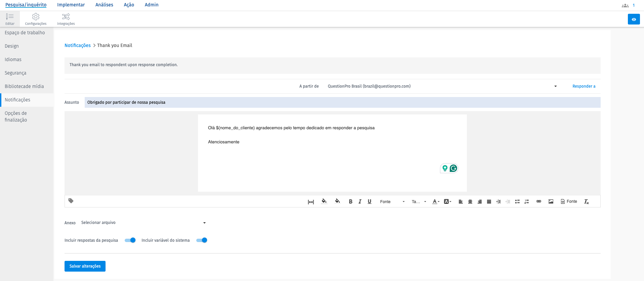The width and height of the screenshot is (644, 281).
Task: Click the Thank you email description banner
Action: pyautogui.click(x=332, y=65)
